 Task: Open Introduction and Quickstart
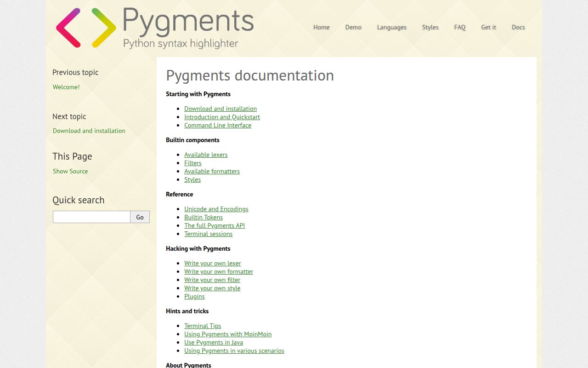coord(222,117)
